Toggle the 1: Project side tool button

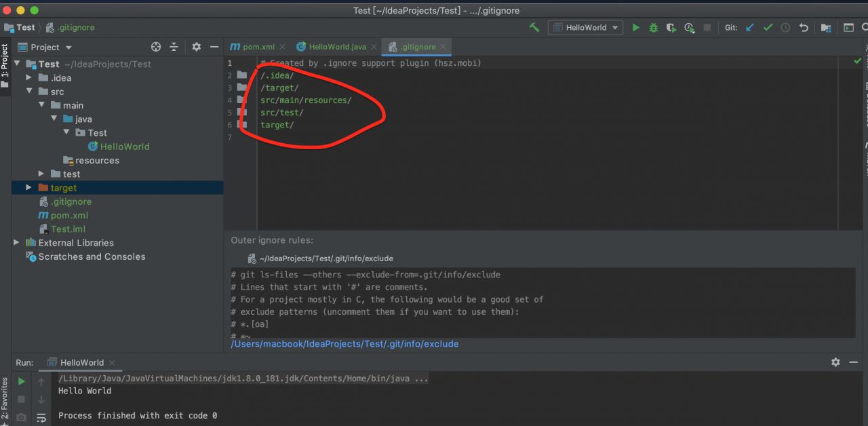pyautogui.click(x=5, y=66)
